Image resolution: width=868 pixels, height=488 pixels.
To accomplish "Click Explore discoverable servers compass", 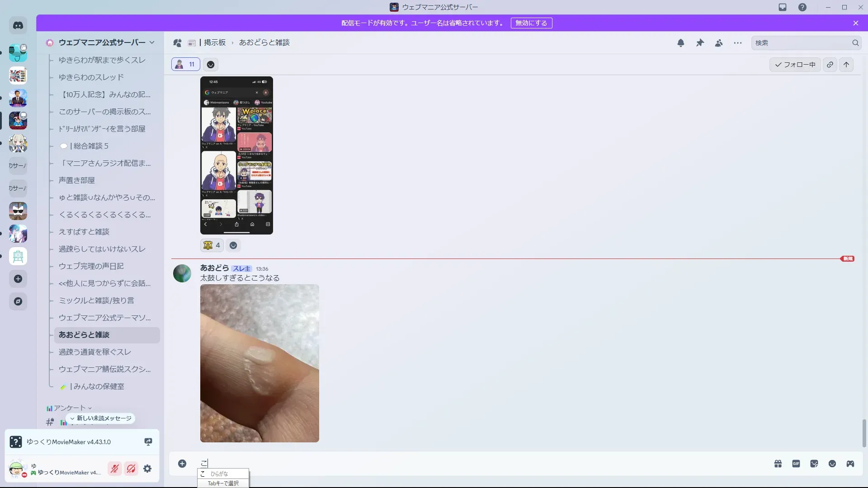I will pyautogui.click(x=18, y=301).
